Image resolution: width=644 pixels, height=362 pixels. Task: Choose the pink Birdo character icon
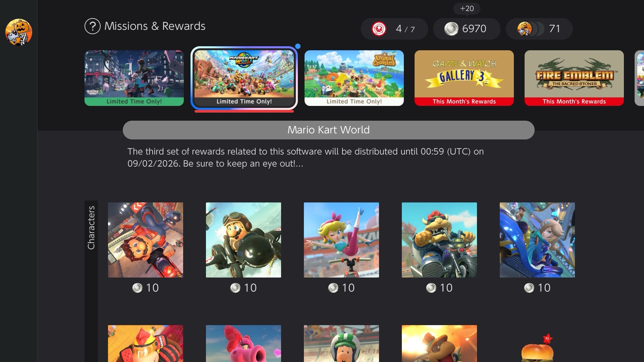(x=244, y=344)
